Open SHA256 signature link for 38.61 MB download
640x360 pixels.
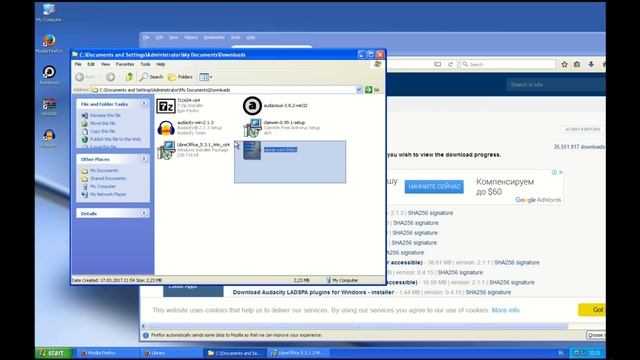click(x=517, y=262)
